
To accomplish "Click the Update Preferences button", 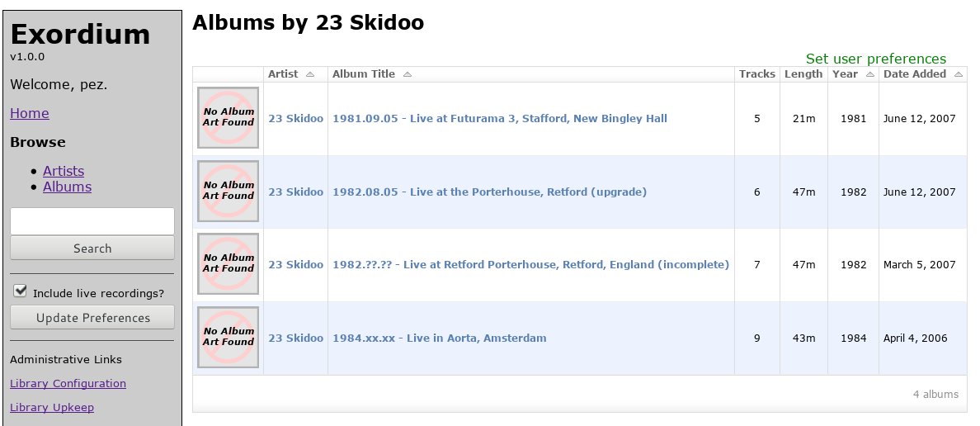I will (x=92, y=317).
